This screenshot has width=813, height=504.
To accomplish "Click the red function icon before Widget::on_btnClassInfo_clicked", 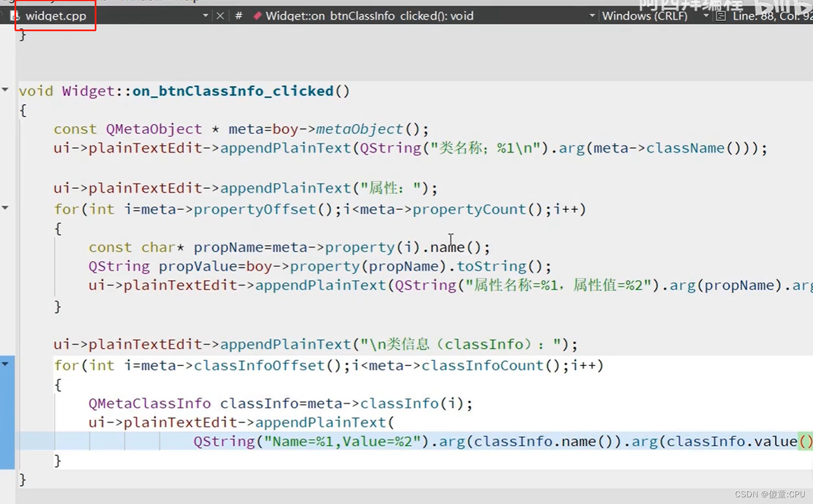I will click(x=257, y=16).
